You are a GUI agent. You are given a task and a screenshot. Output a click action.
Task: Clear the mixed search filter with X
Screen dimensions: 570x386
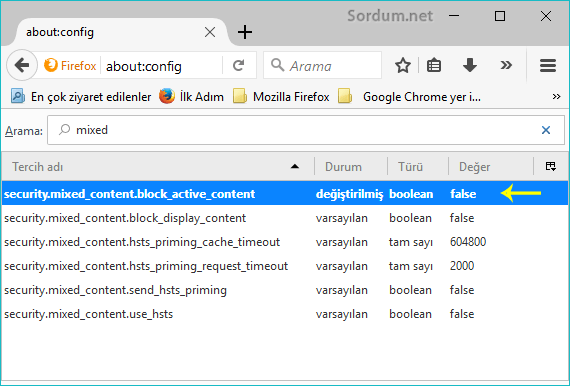[x=546, y=130]
